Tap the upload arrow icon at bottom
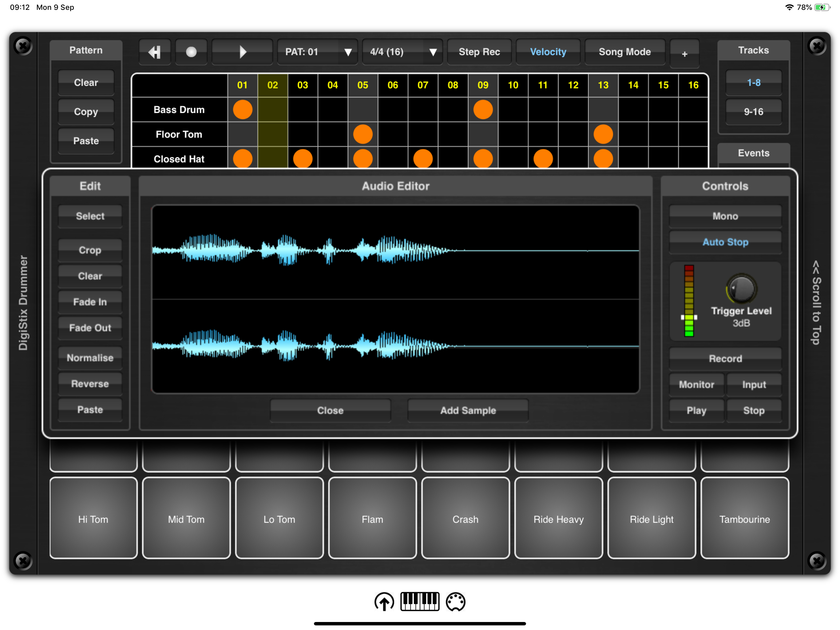 (384, 601)
